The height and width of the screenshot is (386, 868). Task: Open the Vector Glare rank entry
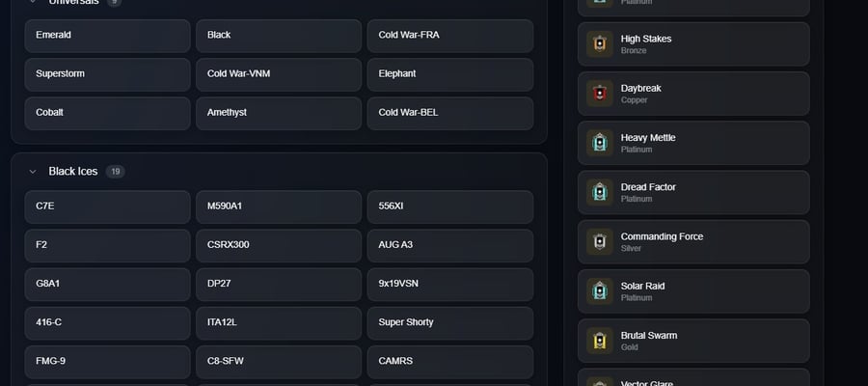(693, 377)
